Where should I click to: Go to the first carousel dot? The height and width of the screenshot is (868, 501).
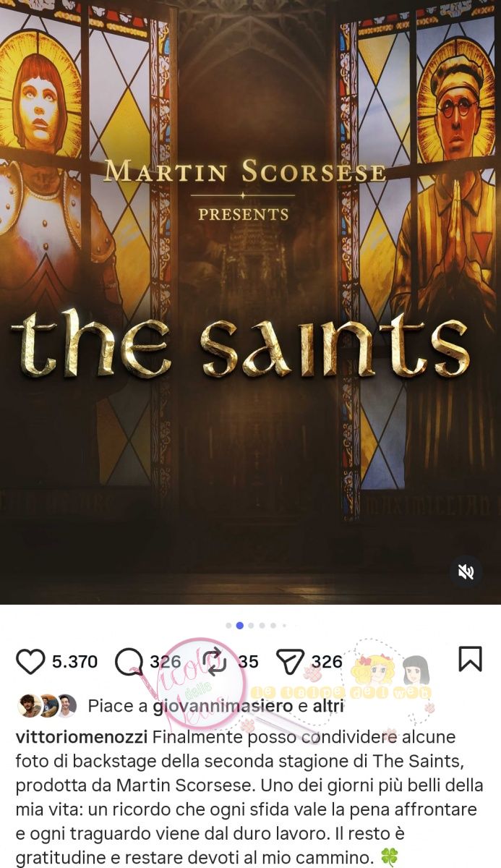point(228,626)
